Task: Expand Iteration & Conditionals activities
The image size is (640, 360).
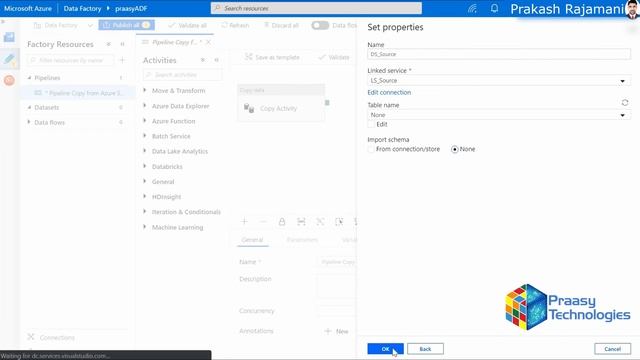Action: click(x=144, y=211)
